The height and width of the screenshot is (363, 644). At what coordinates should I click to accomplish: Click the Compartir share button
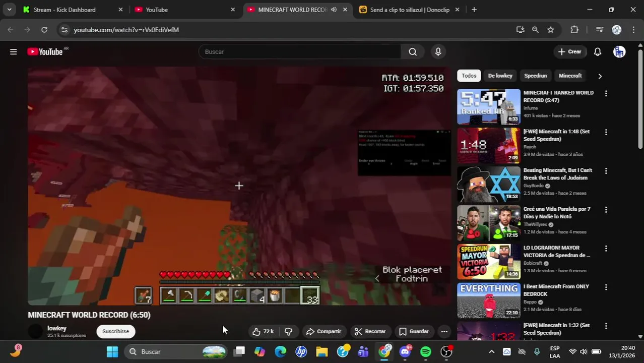pyautogui.click(x=324, y=331)
